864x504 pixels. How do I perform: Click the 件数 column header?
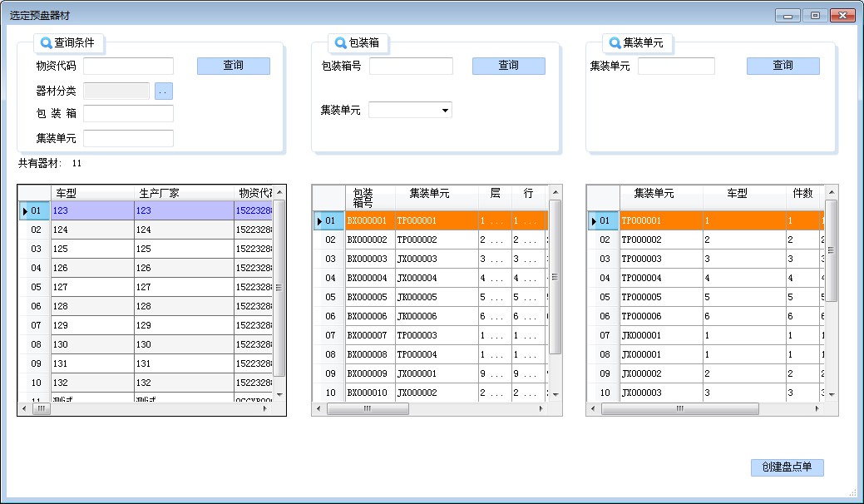pyautogui.click(x=802, y=193)
